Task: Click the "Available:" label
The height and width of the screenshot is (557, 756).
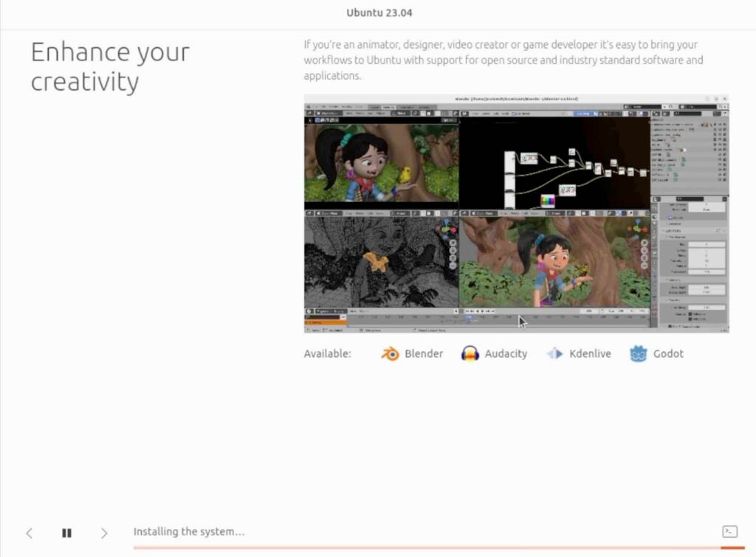Action: (327, 353)
